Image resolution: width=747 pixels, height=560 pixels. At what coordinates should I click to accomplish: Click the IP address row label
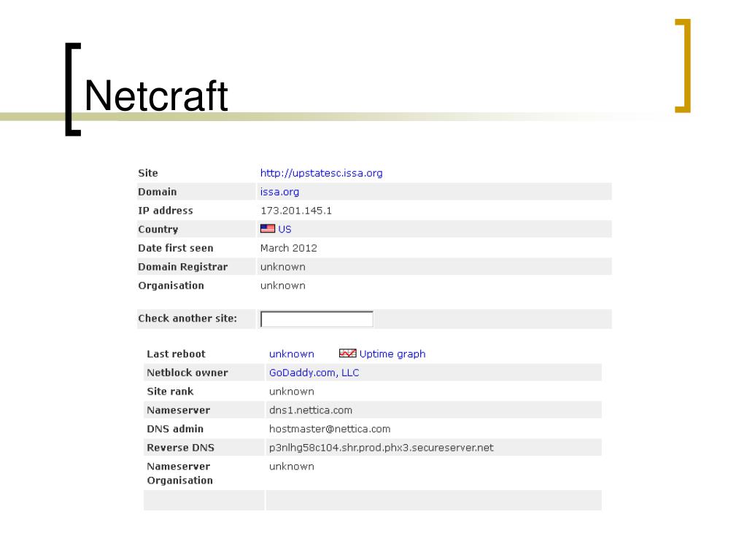click(166, 211)
